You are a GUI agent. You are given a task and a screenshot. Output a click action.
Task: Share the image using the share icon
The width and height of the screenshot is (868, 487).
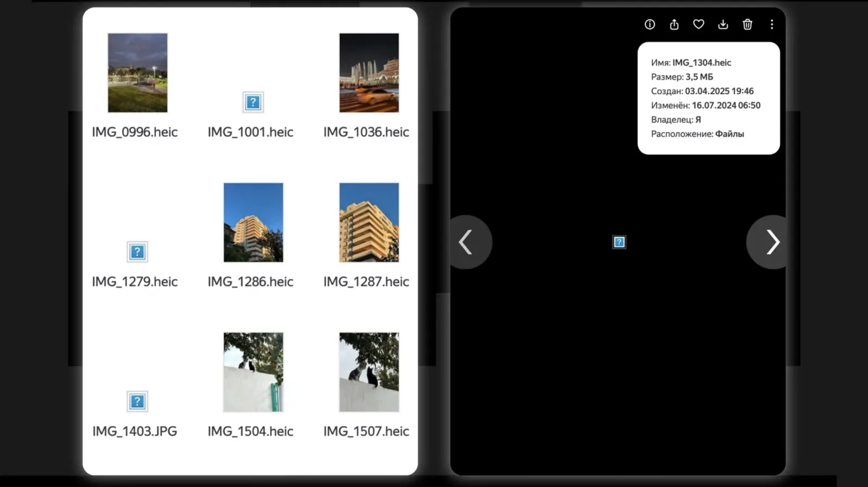674,24
